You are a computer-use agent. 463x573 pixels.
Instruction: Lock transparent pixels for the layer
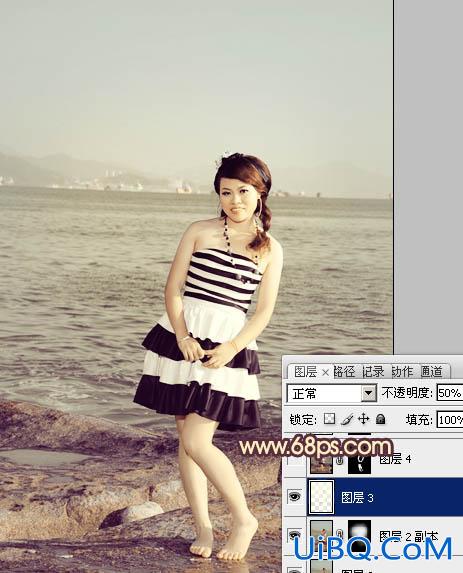click(x=329, y=419)
